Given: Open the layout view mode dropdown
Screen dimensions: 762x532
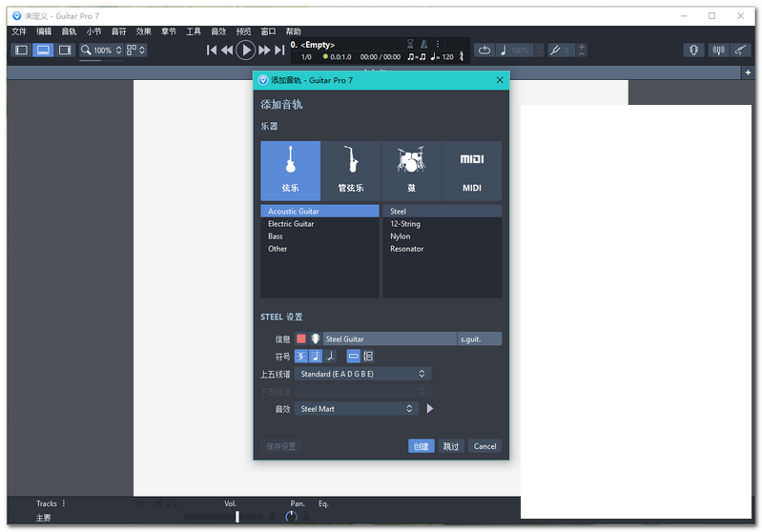Looking at the screenshot, I should pyautogui.click(x=136, y=50).
